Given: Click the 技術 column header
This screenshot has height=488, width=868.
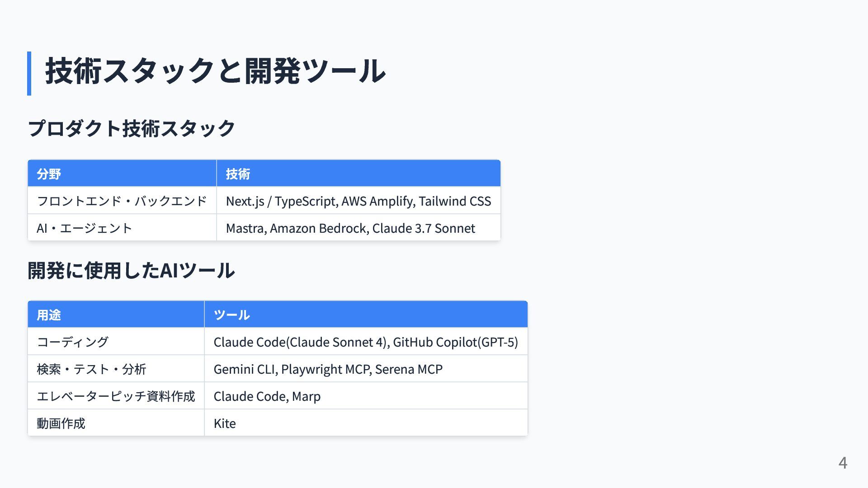Looking at the screenshot, I should [359, 174].
